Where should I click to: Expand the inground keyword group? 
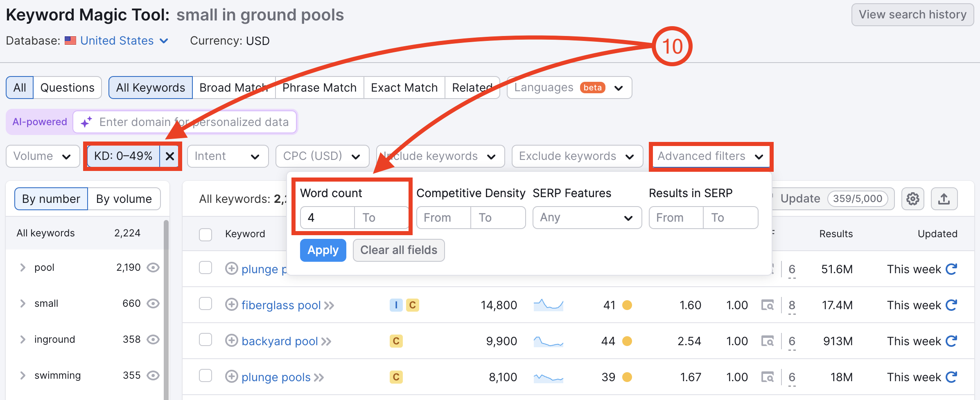click(23, 339)
